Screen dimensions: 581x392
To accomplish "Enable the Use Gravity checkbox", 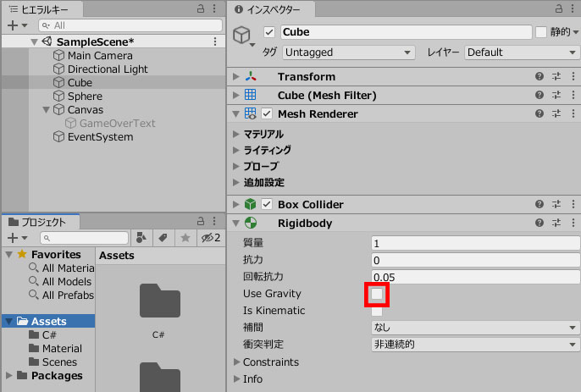I will pyautogui.click(x=377, y=294).
